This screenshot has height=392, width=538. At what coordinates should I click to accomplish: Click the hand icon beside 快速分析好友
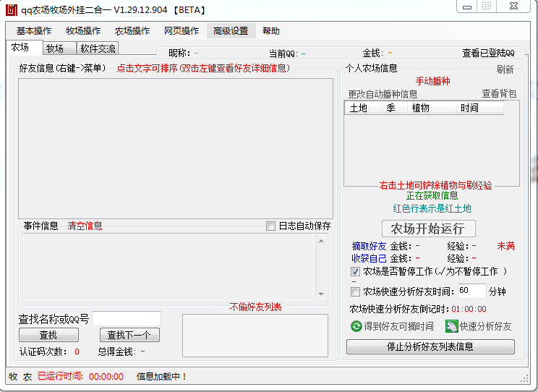pos(451,327)
